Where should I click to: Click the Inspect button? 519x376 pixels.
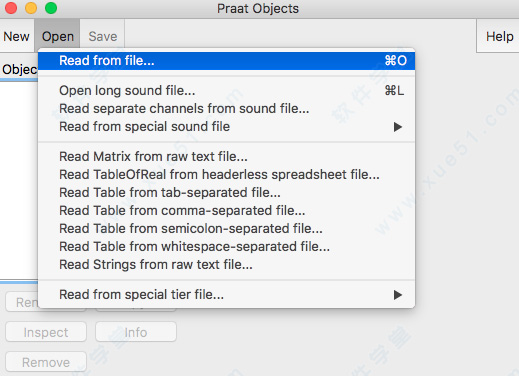46,332
